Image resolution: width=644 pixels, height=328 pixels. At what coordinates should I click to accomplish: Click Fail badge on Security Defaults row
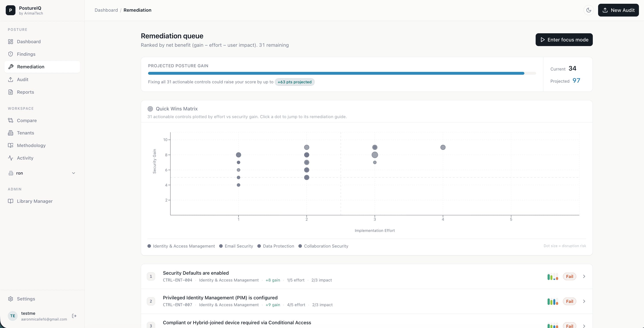coord(569,276)
